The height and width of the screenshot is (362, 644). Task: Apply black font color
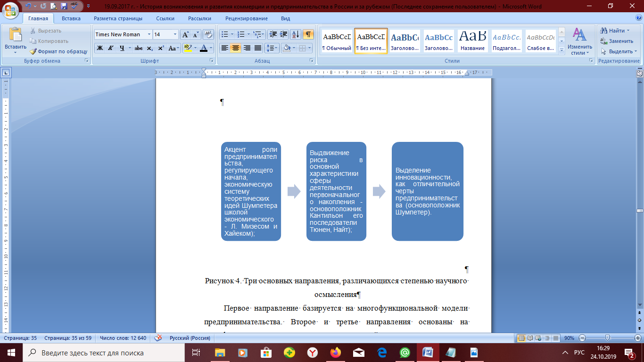204,48
